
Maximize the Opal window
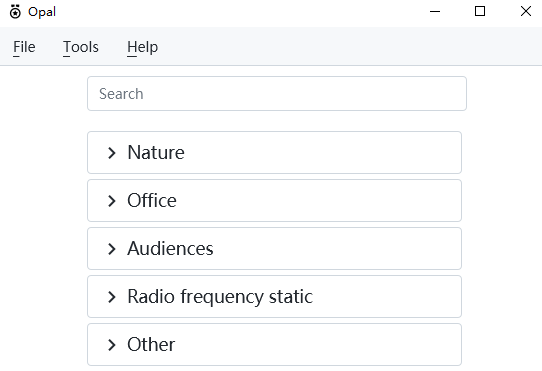pyautogui.click(x=480, y=11)
